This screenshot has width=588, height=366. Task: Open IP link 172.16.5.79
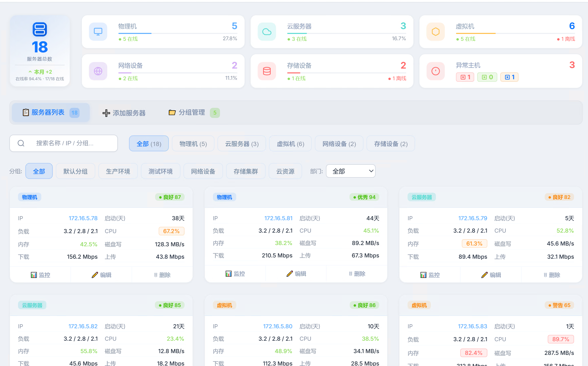point(473,218)
